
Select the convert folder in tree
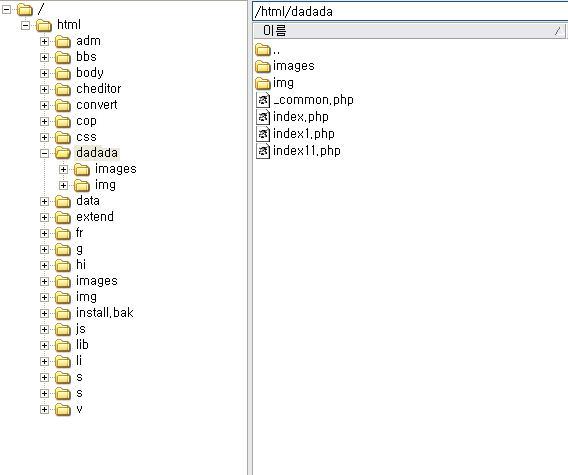point(97,105)
